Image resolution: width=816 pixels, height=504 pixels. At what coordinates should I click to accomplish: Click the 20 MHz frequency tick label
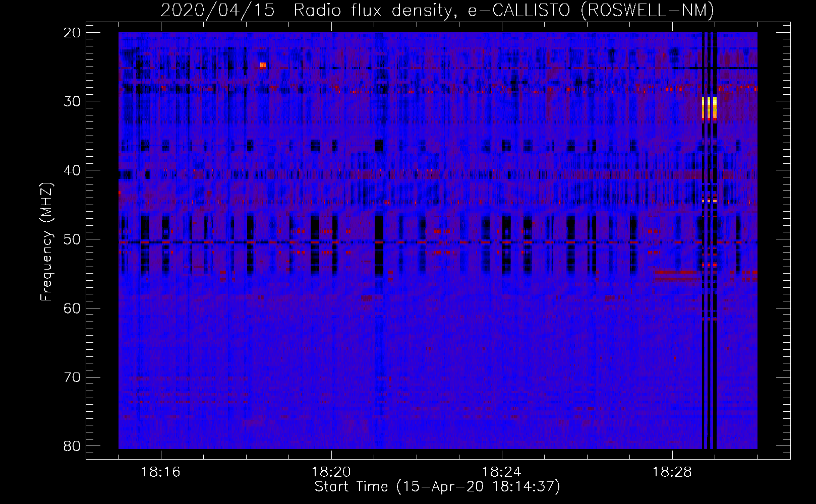[73, 33]
